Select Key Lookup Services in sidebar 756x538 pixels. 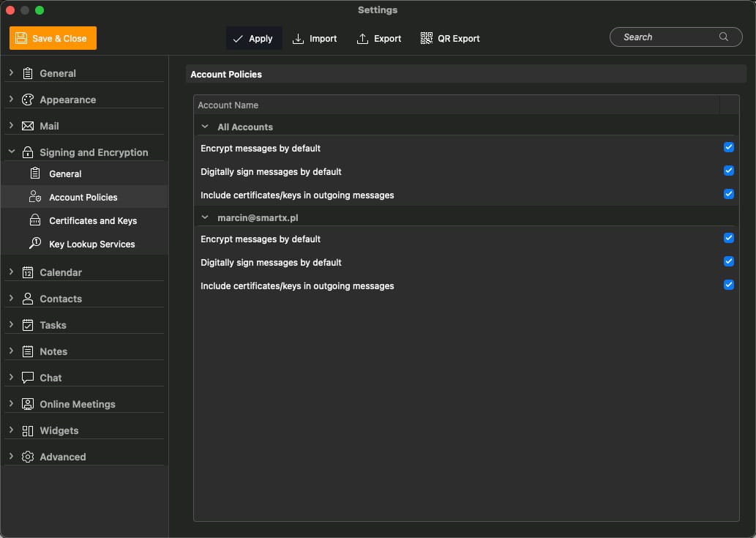[x=91, y=244]
